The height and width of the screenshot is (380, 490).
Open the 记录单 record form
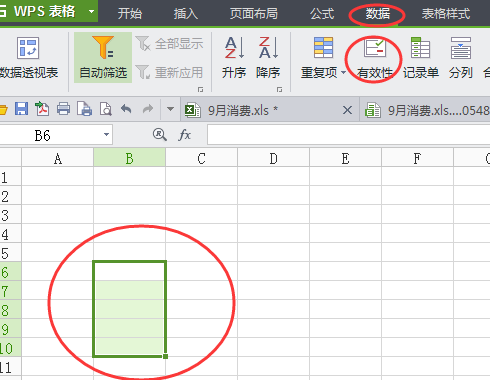(421, 57)
